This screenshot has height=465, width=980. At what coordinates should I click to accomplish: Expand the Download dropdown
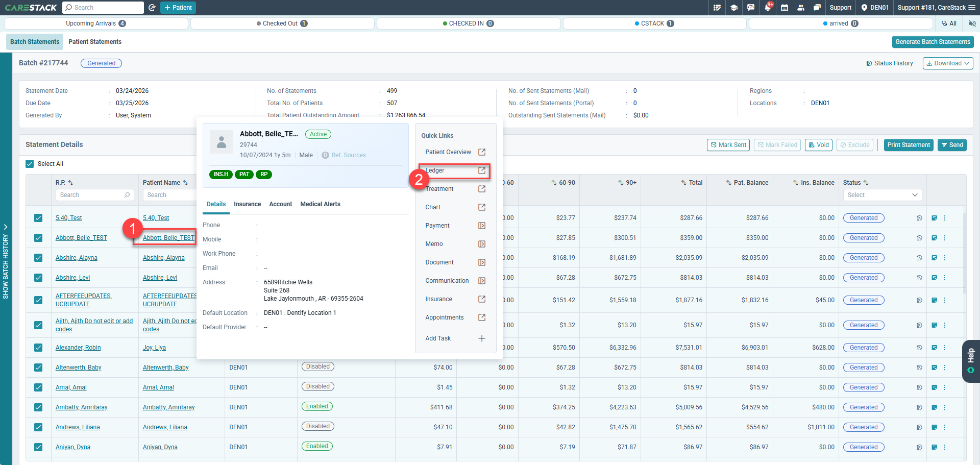[x=948, y=63]
